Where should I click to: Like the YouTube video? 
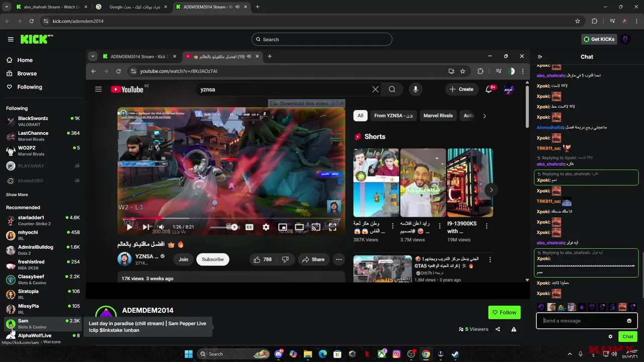(x=263, y=259)
